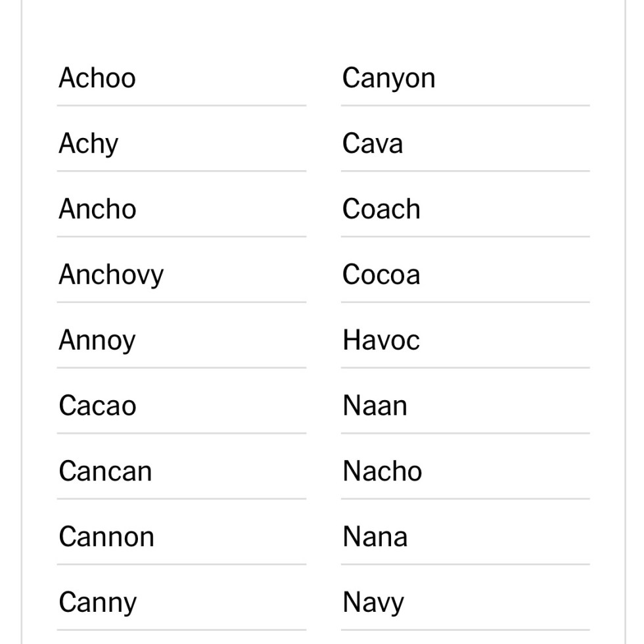The image size is (644, 644).
Task: Click the Cava entry
Action: click(372, 144)
